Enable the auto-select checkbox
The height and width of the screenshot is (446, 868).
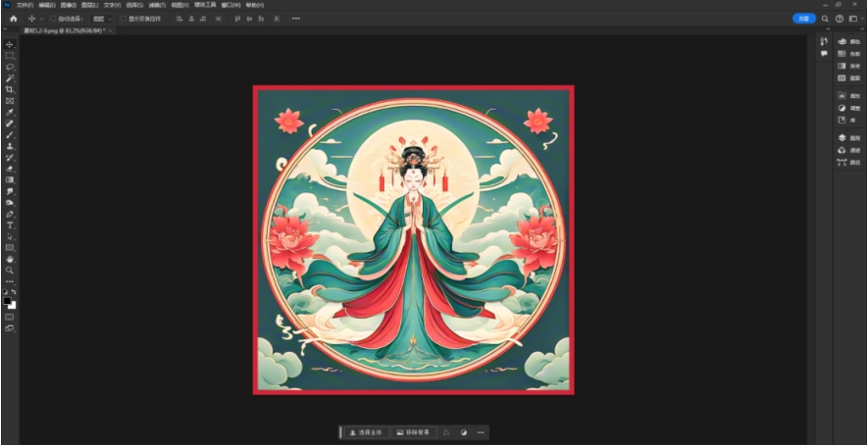coord(52,19)
